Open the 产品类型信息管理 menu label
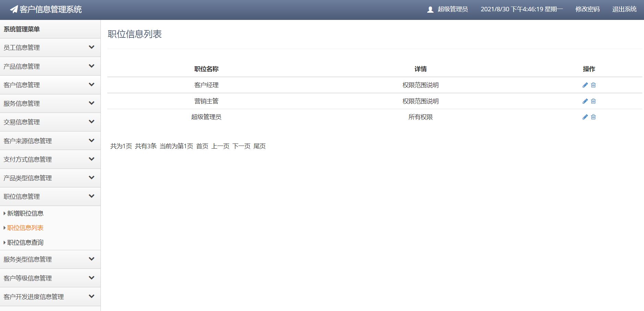The height and width of the screenshot is (311, 644). (x=28, y=178)
